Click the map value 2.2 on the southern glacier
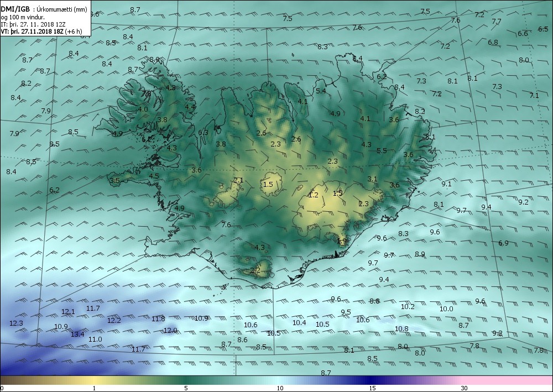 click(255, 270)
